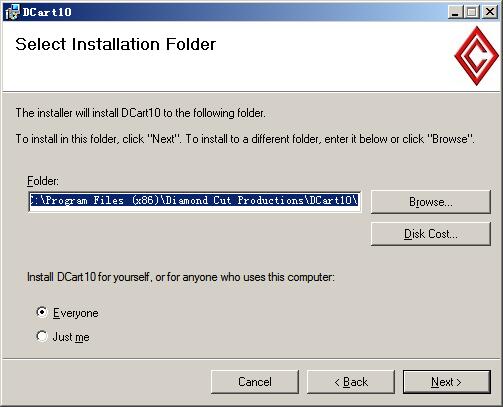Close the DCart10 setup window

point(490,13)
